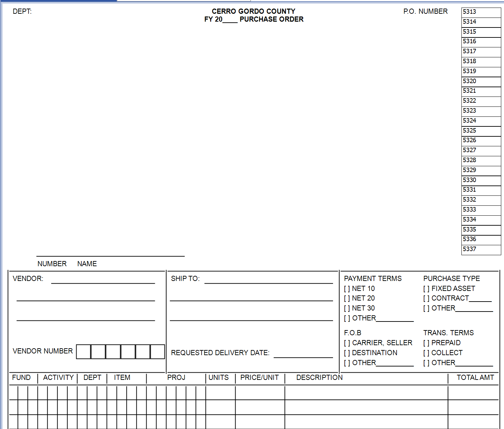The height and width of the screenshot is (429, 504).
Task: Select P.O. number 5313 in the list
Action: 481,12
